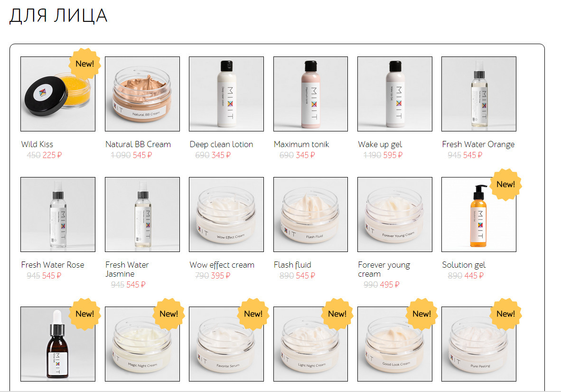Screen dimensions: 561x392
Task: Open the Pure Peeling jar thumbnail
Action: coord(479,344)
